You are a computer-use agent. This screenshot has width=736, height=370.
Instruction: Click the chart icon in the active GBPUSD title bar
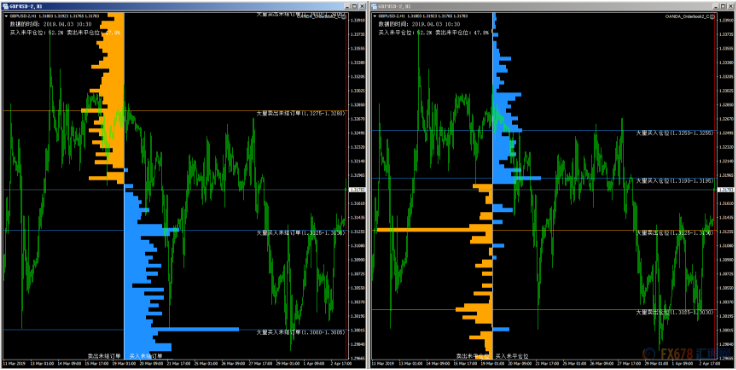5,7
